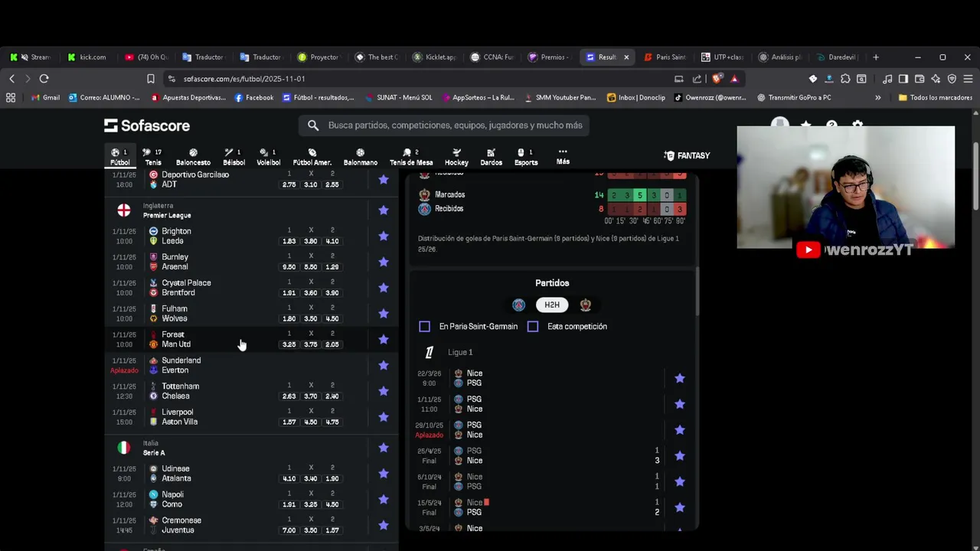The image size is (980, 551).
Task: Check the En Paris Saint-Germain checkbox
Action: (x=424, y=327)
